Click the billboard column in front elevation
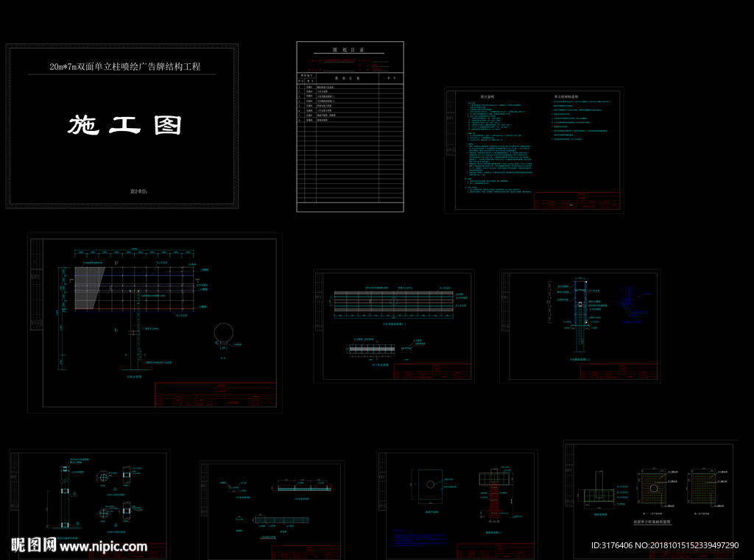 pos(136,330)
